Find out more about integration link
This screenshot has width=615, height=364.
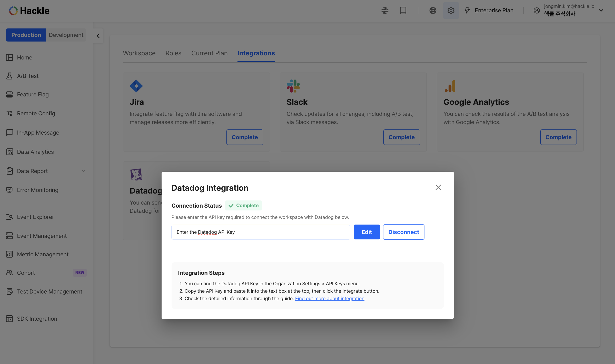329,298
